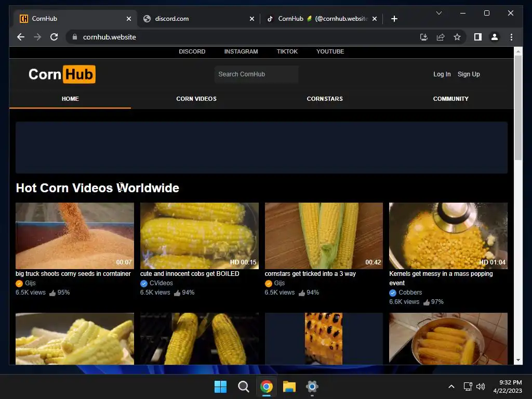Open the Chrome profile avatar icon
Image resolution: width=532 pixels, height=399 pixels.
click(x=495, y=37)
